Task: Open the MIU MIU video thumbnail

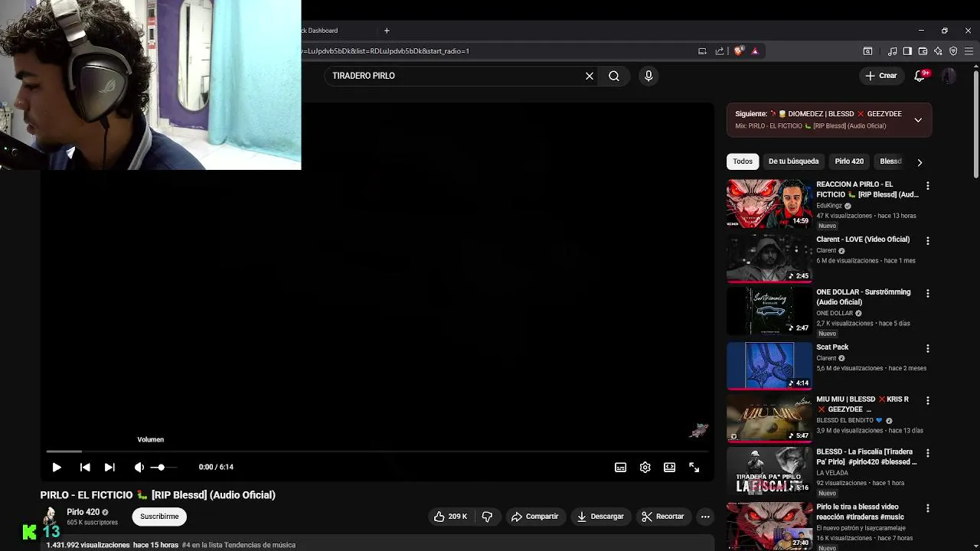Action: tap(769, 419)
